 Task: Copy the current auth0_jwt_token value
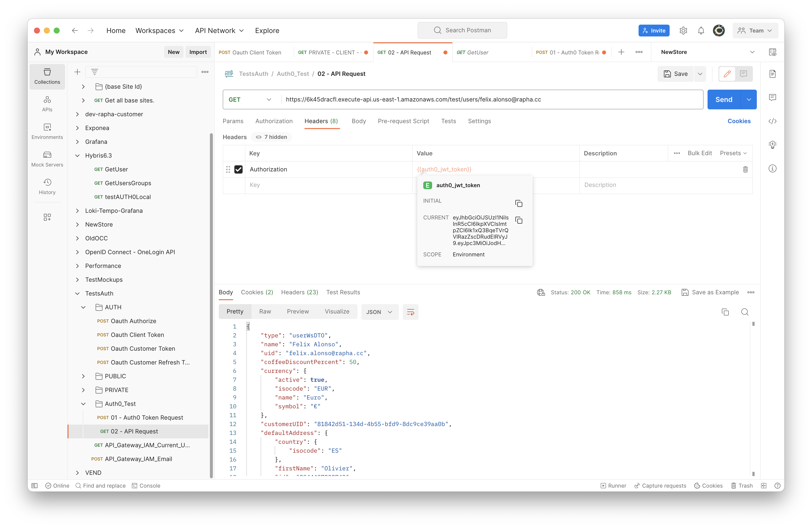pyautogui.click(x=519, y=220)
